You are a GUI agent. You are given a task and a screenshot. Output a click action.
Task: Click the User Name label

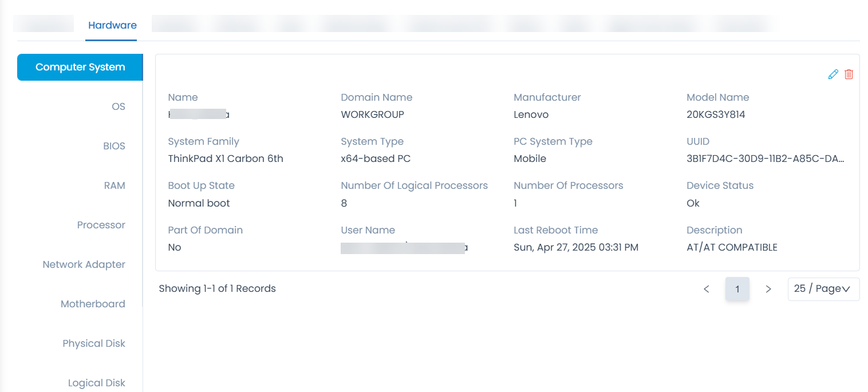coord(368,230)
